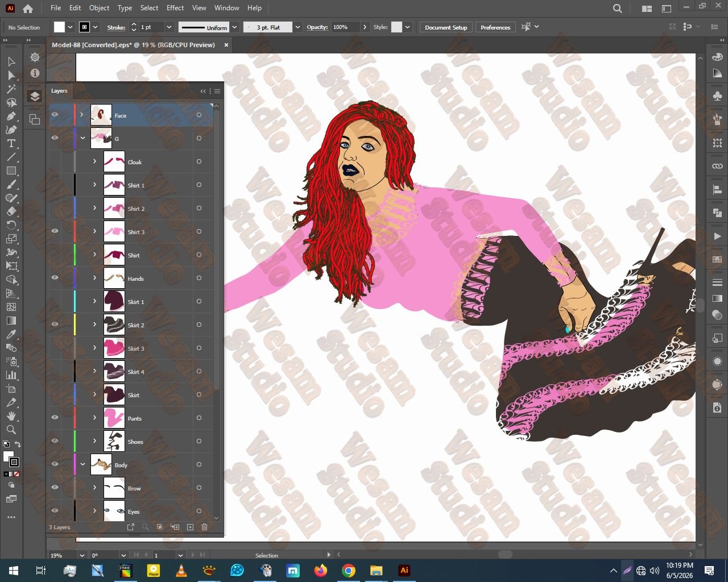Screen dimensions: 728x582
Task: Open the stroke weight dropdown
Action: (169, 27)
